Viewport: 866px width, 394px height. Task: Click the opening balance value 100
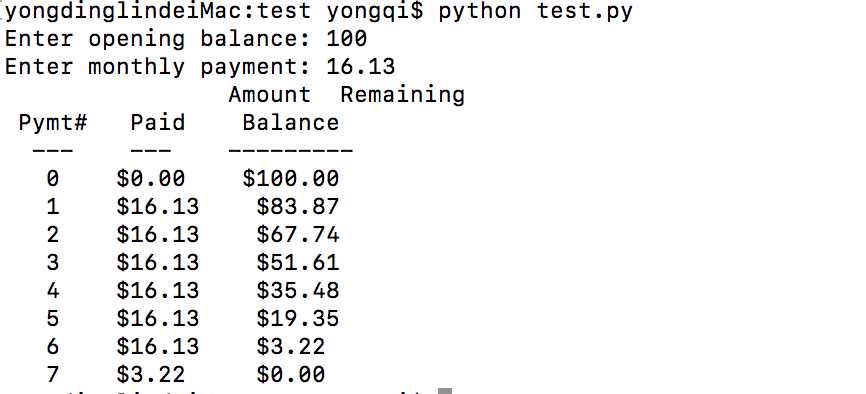coord(346,39)
